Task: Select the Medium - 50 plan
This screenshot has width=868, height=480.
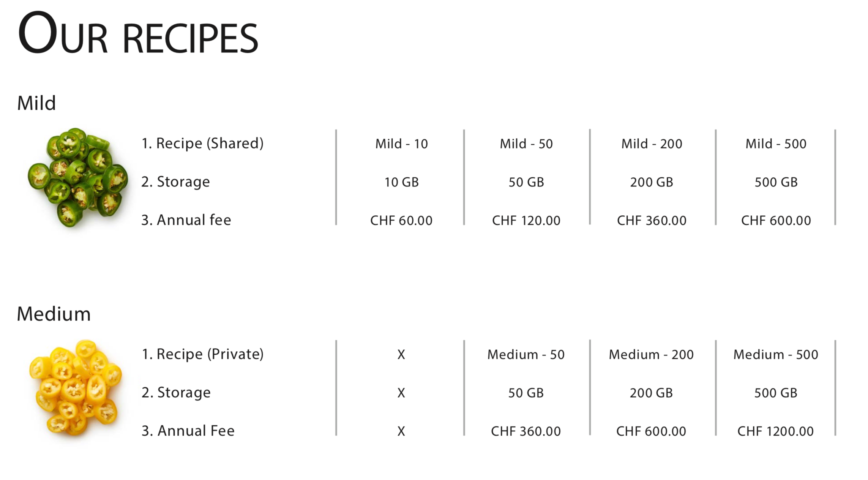Action: coord(526,355)
